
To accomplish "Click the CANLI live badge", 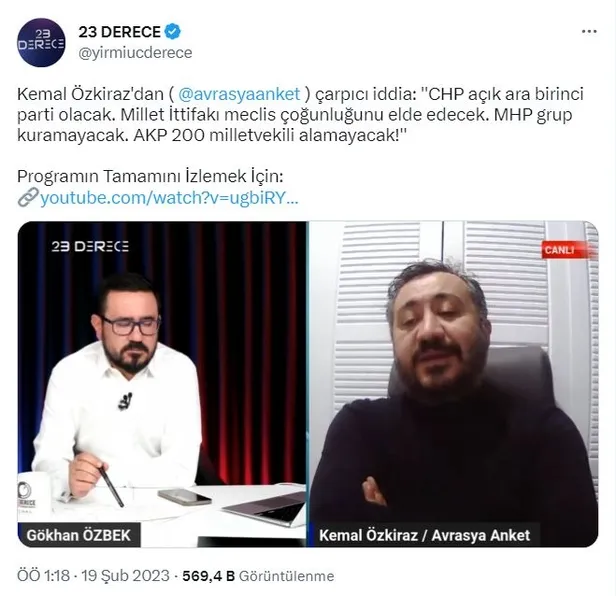I will (560, 250).
